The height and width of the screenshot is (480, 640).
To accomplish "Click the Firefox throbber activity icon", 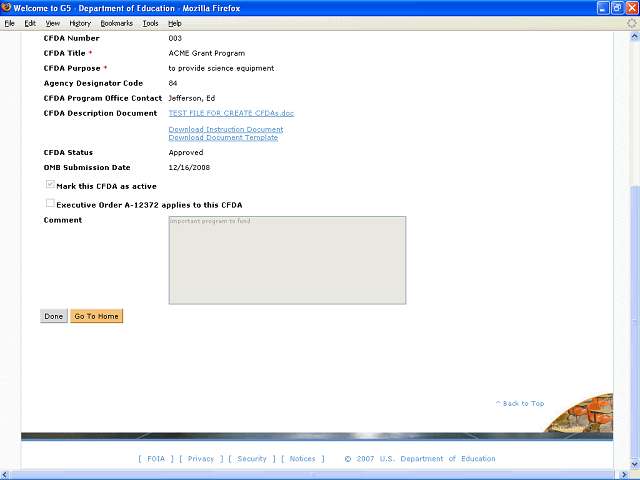I will (x=631, y=23).
